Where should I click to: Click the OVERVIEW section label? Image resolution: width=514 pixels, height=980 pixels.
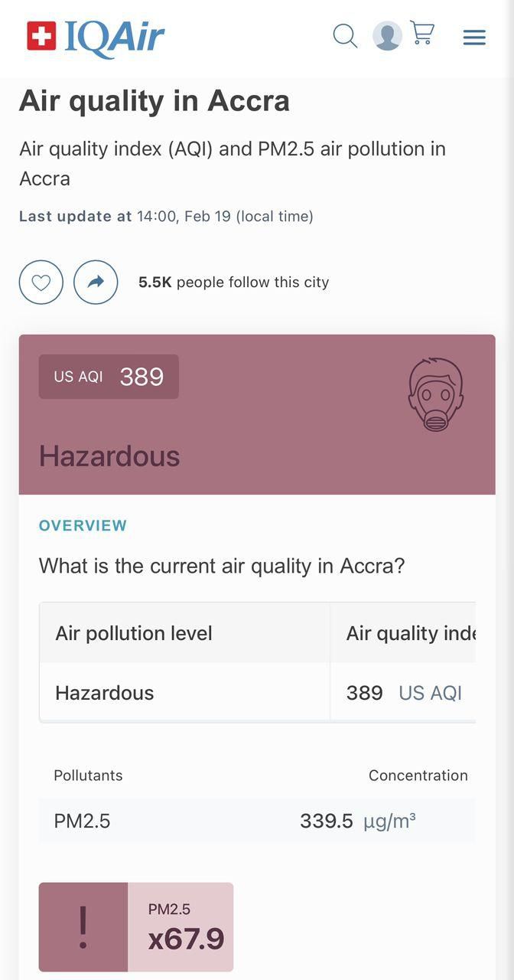(83, 525)
